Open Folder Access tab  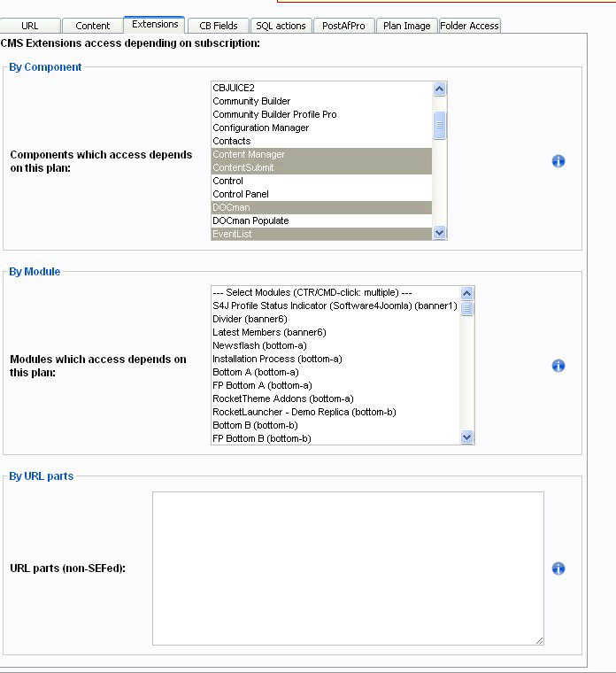[470, 26]
